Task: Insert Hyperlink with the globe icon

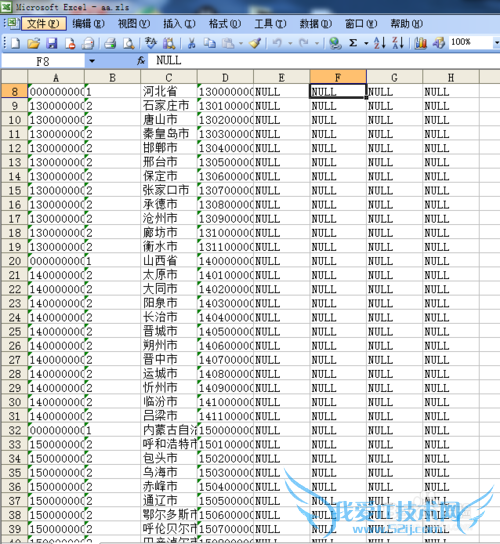Action: pos(335,43)
